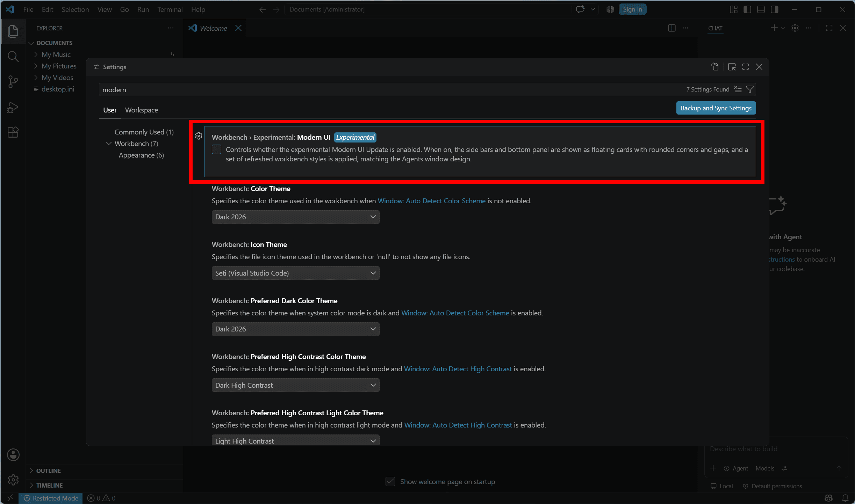Click the add context plus icon in chat input
This screenshot has height=504, width=855.
713,468
